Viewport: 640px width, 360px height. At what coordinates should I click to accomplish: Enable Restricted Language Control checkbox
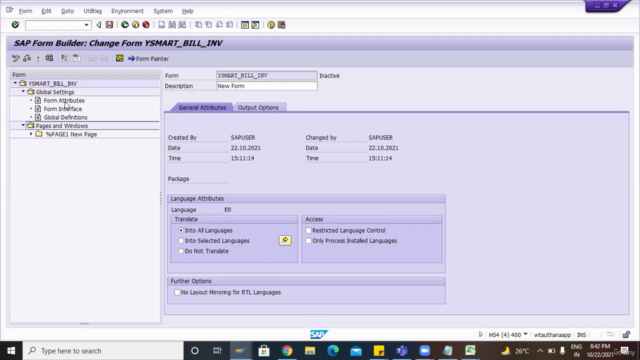[309, 231]
